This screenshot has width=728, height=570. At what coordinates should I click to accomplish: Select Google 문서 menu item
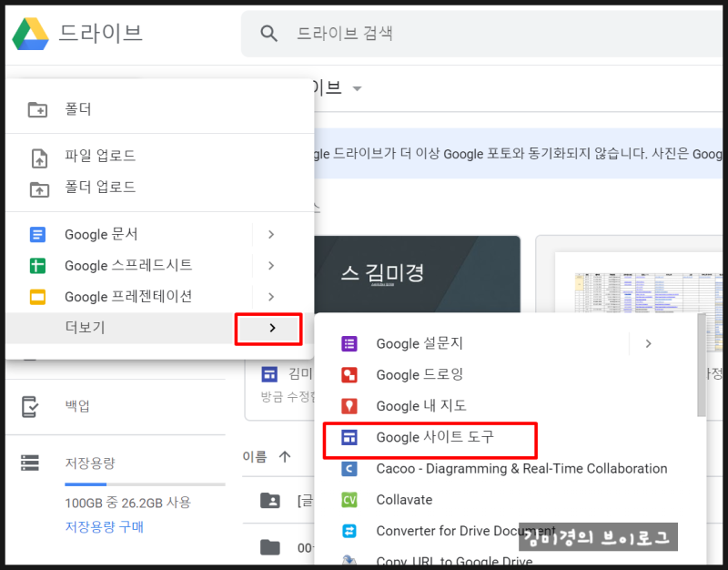tap(160, 235)
